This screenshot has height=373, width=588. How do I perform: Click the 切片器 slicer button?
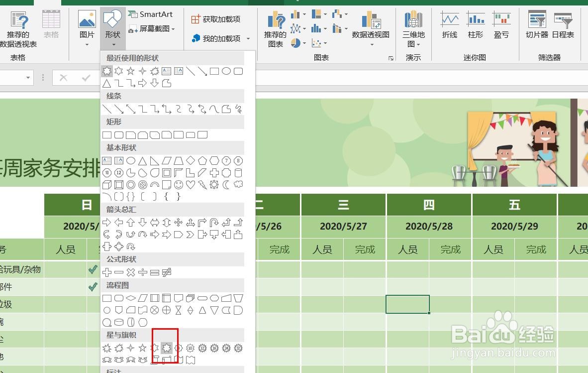click(x=537, y=25)
